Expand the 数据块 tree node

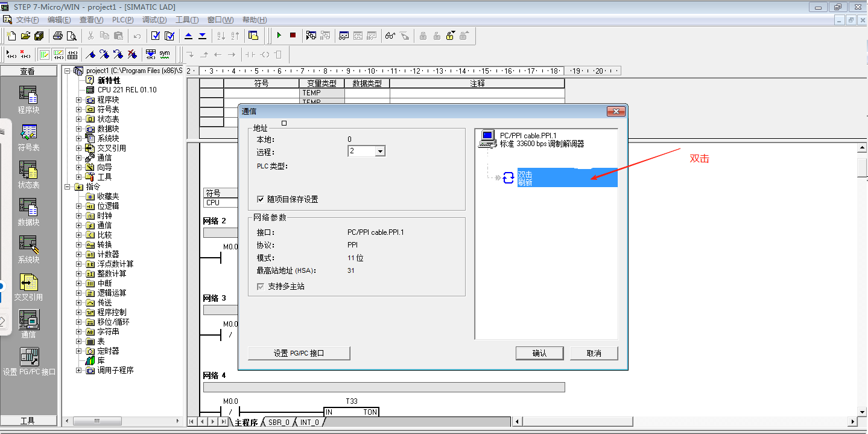coord(78,129)
